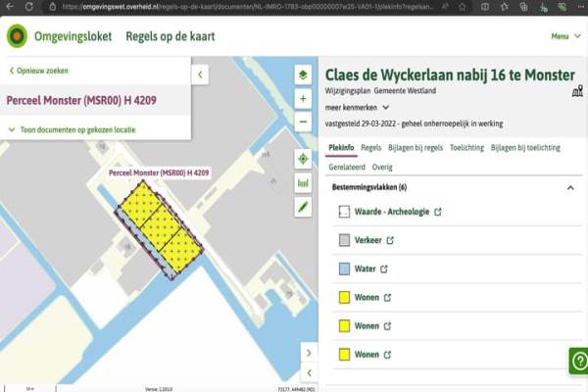Go back via 'Opnieuw zoeken'
Screen dimensions: 588x392
[x=39, y=71]
